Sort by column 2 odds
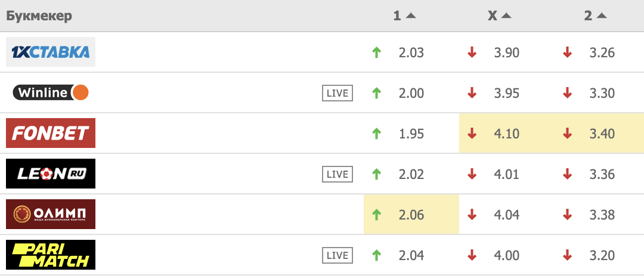The height and width of the screenshot is (278, 644). point(595,16)
